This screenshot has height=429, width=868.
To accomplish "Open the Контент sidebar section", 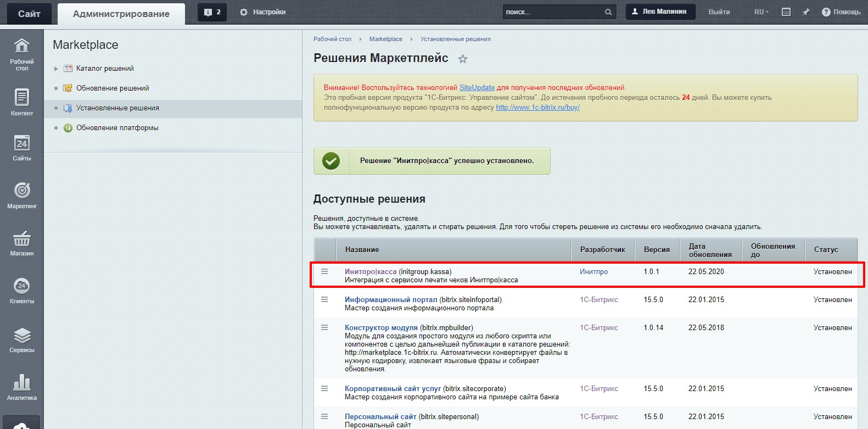I will [21, 102].
